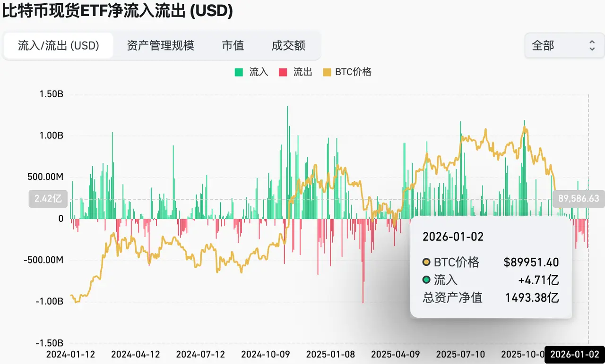This screenshot has height=364, width=605.
Task: Toggle the red 流出 legend swatch
Action: coord(283,72)
